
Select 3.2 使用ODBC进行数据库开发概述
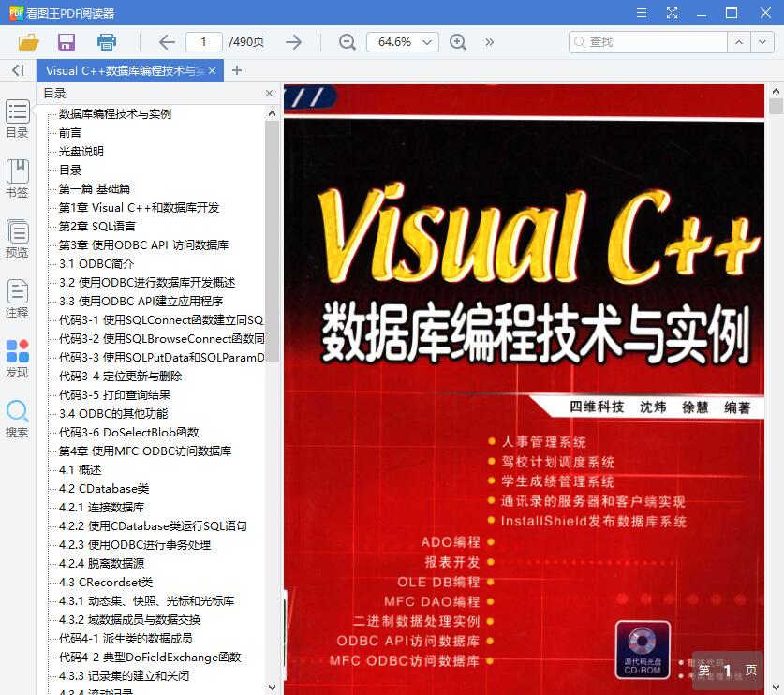coord(147,283)
